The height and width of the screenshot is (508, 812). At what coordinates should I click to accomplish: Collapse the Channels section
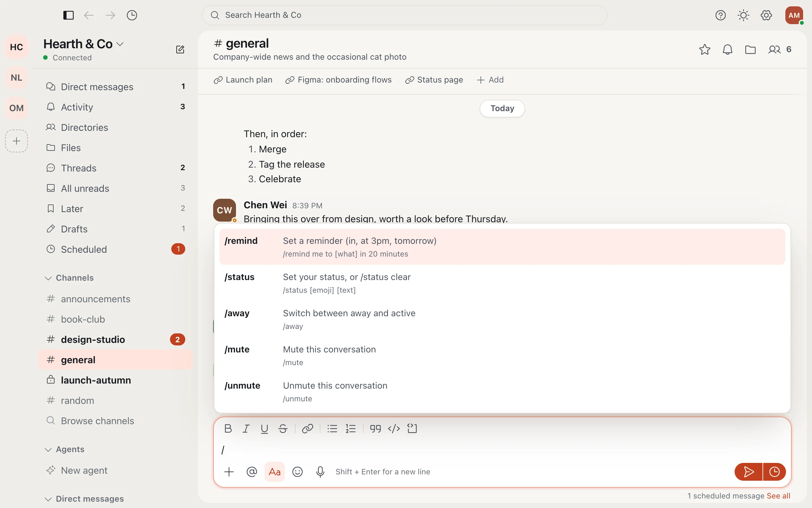[69, 278]
